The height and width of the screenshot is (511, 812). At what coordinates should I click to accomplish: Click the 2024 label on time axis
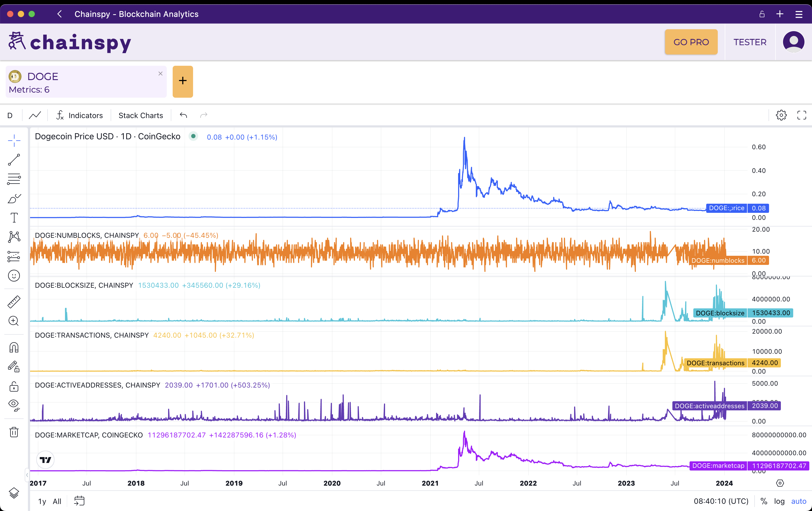point(724,483)
